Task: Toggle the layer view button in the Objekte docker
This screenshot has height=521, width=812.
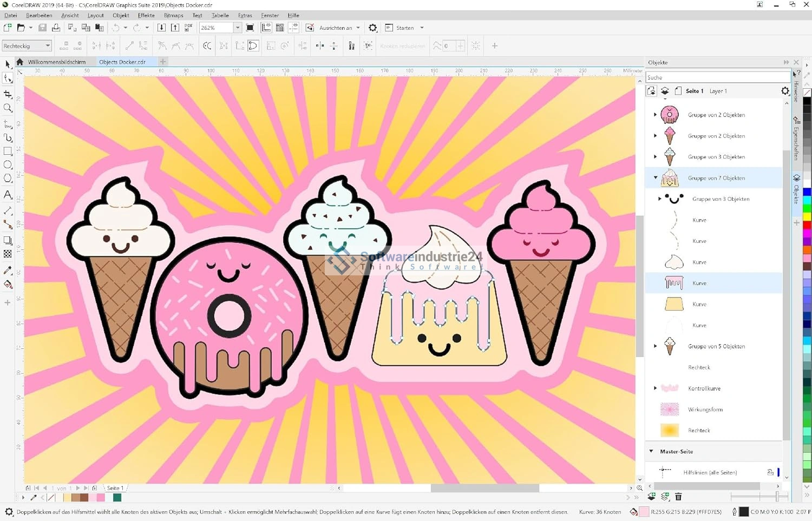Action: pyautogui.click(x=665, y=91)
